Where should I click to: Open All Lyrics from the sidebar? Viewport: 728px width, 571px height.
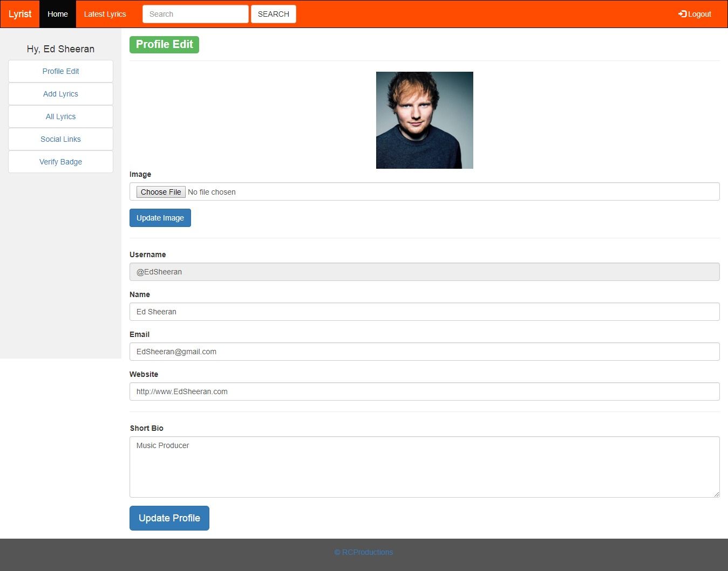[60, 116]
